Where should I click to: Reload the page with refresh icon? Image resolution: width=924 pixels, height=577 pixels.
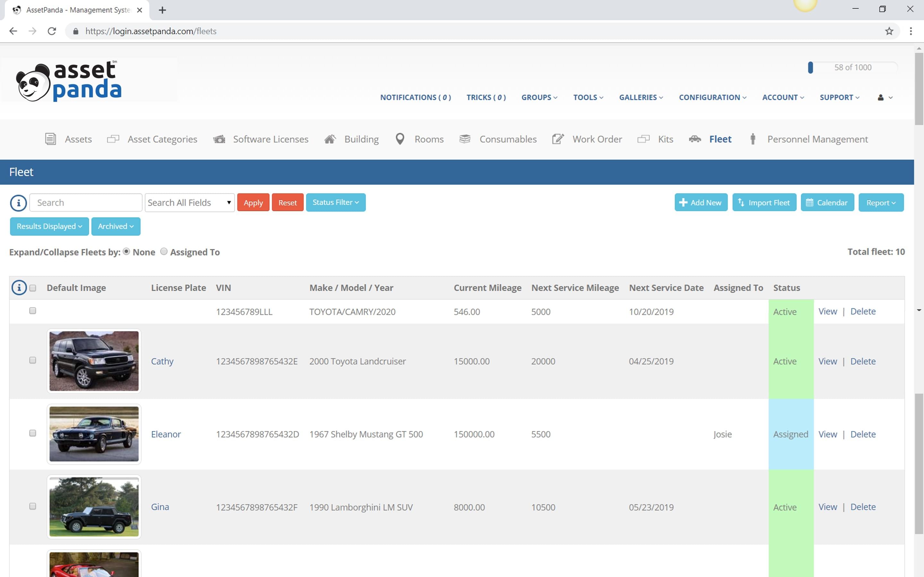(52, 31)
